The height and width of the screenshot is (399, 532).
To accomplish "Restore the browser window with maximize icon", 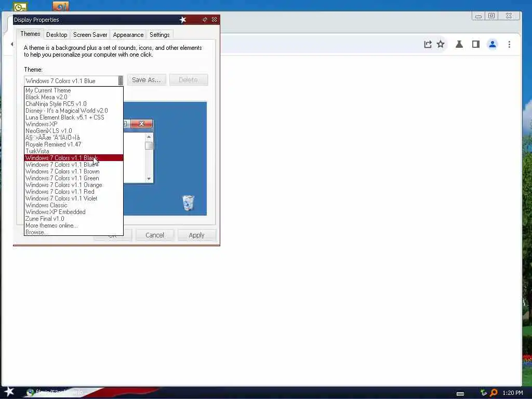I will click(x=491, y=16).
